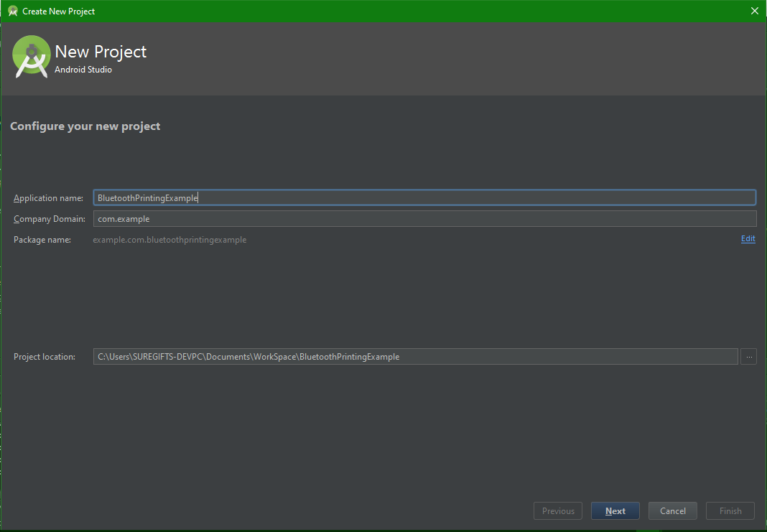Click the BluetoothPrintingExample text in name field
Screen dimensions: 767x532
[x=147, y=197]
